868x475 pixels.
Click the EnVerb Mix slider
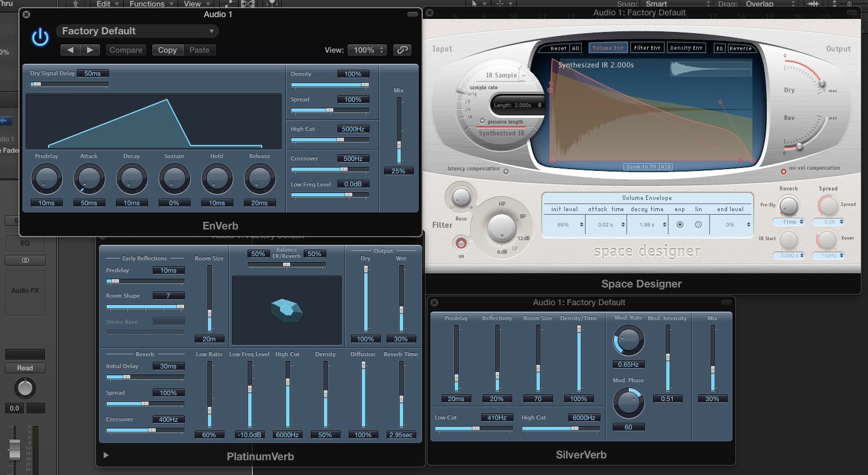[x=398, y=130]
